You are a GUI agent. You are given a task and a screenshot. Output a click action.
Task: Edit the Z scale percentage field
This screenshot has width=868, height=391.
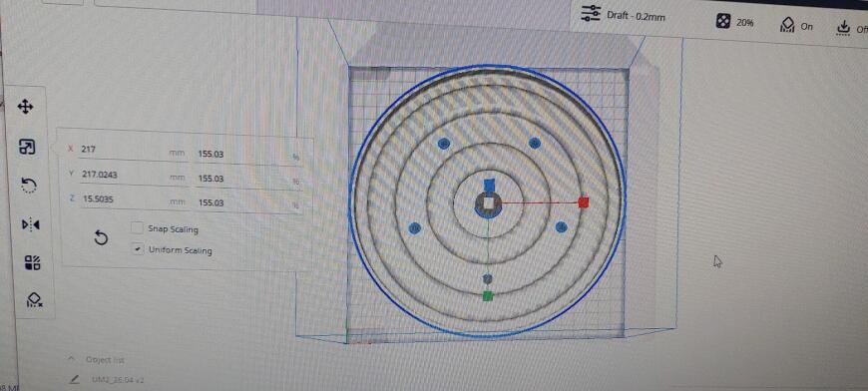[x=249, y=203]
